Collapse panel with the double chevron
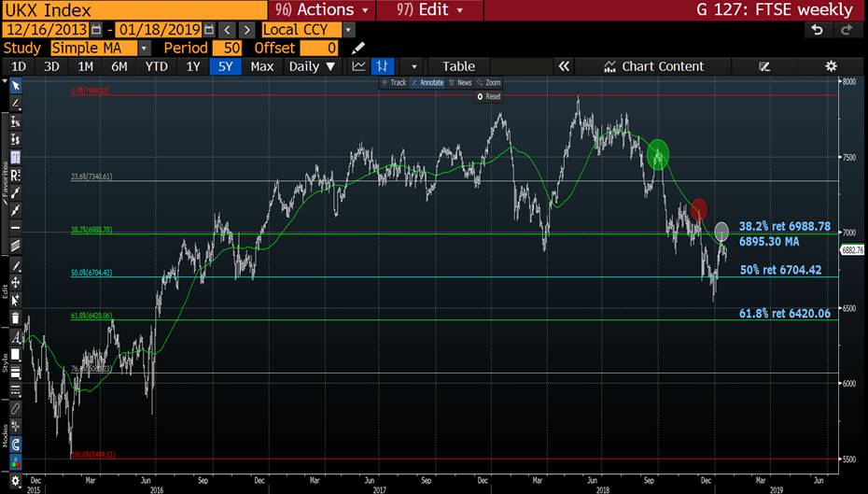This screenshot has width=868, height=494. coord(564,66)
